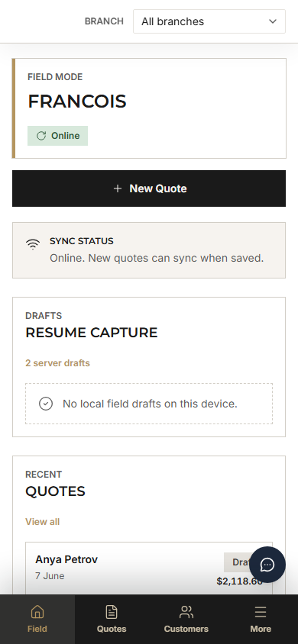Tap the house icon above Field
The width and height of the screenshot is (298, 644).
click(37, 612)
